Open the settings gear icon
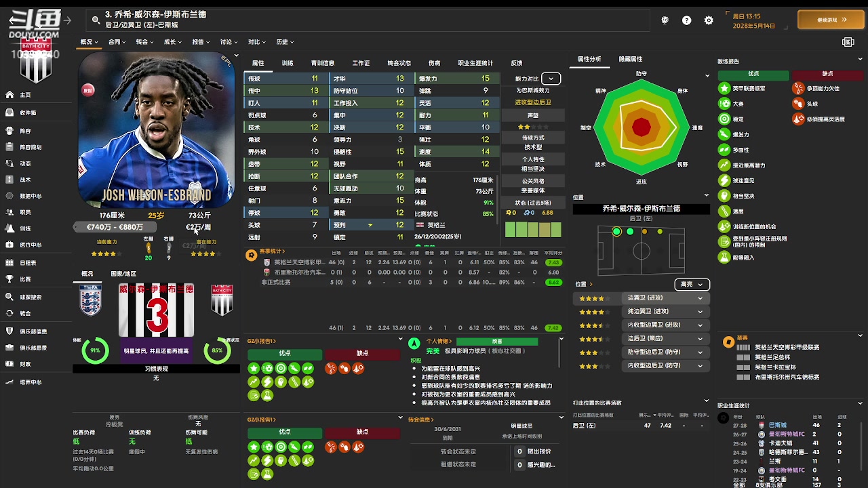This screenshot has height=488, width=868. tap(709, 20)
